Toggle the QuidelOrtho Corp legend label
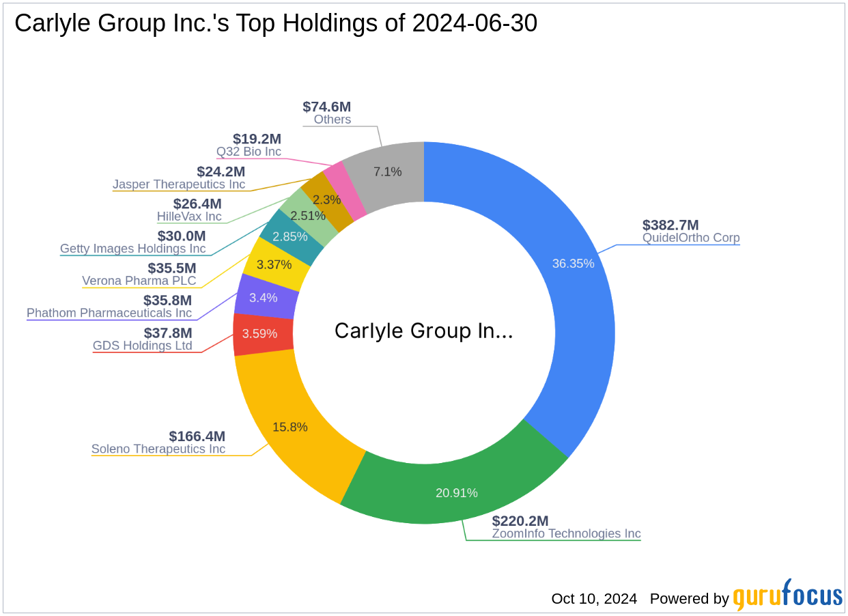The image size is (848, 616). pos(690,238)
